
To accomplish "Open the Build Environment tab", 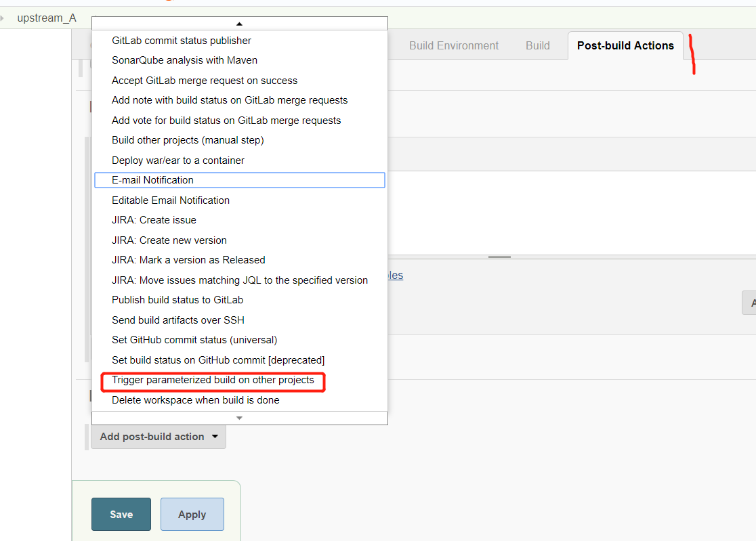I will [453, 45].
